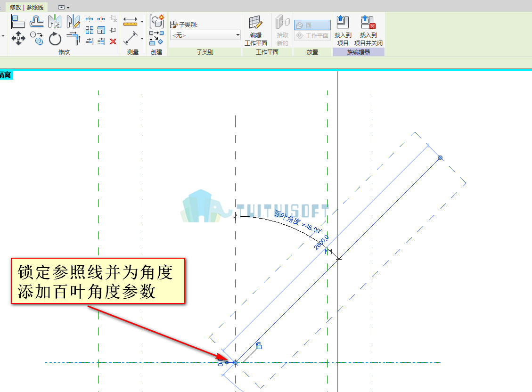This screenshot has width=532, height=392.
Task: Activate the Rotate tool
Action: tap(55, 38)
